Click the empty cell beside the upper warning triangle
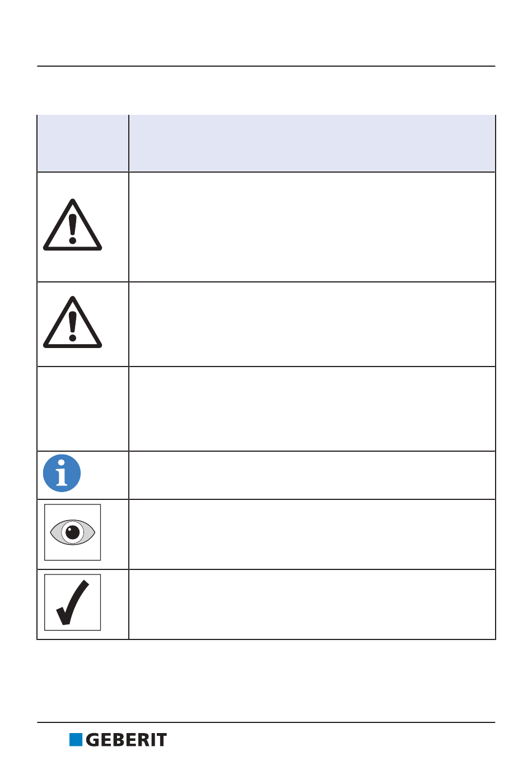Image resolution: width=532 pixels, height=765 pixels. click(x=312, y=227)
